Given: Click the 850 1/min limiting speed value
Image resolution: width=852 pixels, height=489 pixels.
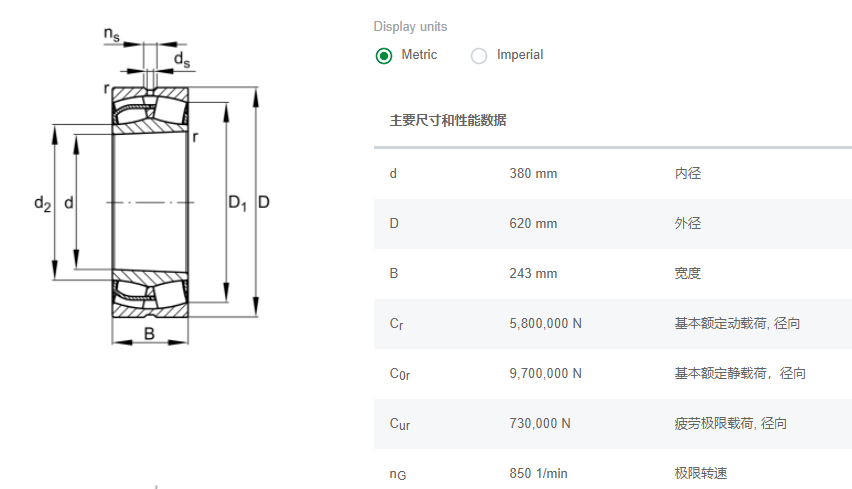Looking at the screenshot, I should point(538,474).
